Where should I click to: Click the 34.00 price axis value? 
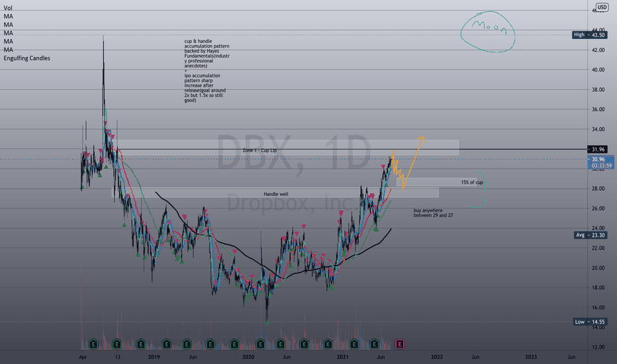click(x=598, y=129)
